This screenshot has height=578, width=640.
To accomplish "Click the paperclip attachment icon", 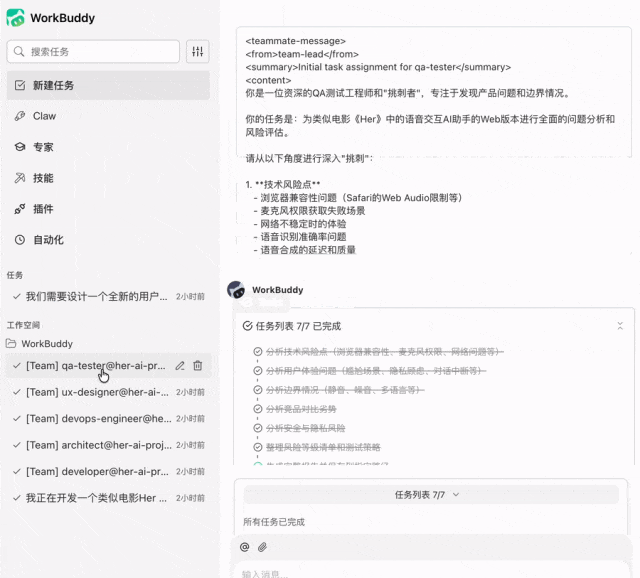I will (x=262, y=547).
